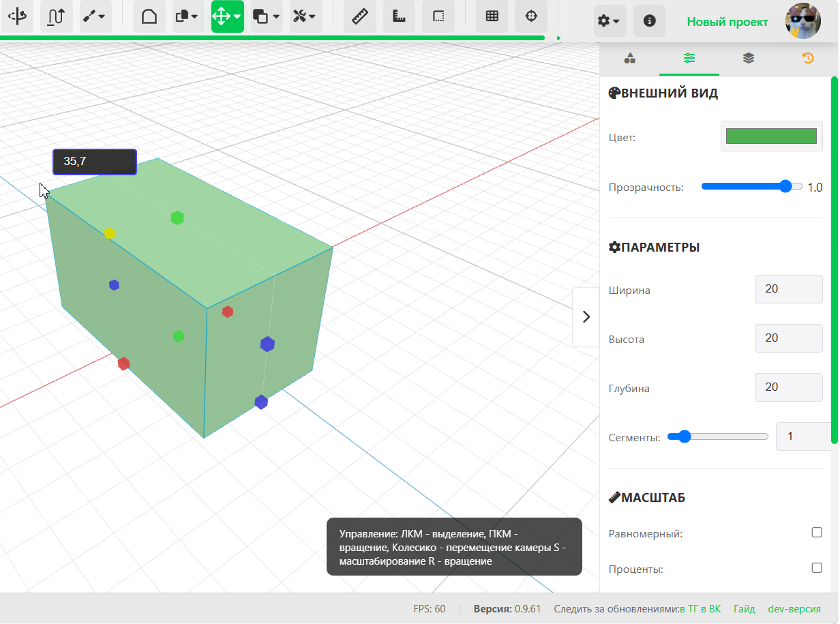The image size is (840, 624).
Task: Select the L-shaped ruler dimension tool
Action: tap(399, 16)
